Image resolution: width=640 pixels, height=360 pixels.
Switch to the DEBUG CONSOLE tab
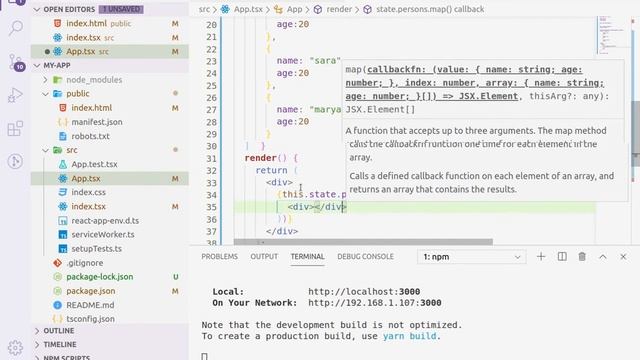click(x=365, y=257)
